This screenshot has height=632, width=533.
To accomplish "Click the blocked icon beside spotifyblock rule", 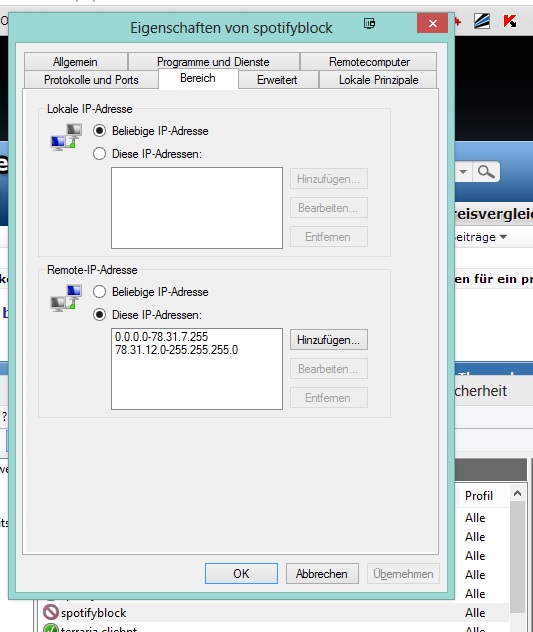I will coord(51,612).
